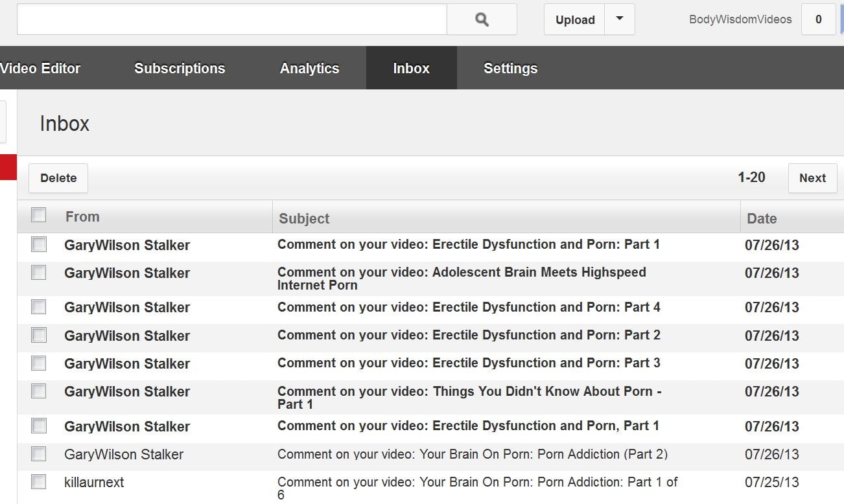
Task: Check the box for Erectile Dysfunction Part 4 message
Action: tap(39, 307)
